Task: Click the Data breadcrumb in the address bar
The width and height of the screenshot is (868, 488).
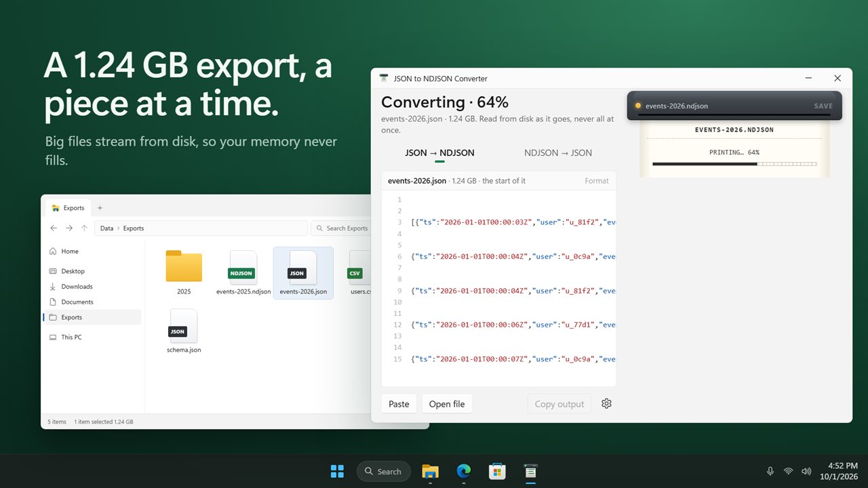Action: 107,228
